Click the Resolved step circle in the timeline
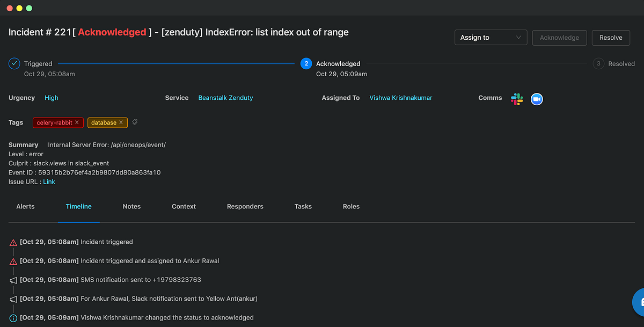 pos(598,63)
